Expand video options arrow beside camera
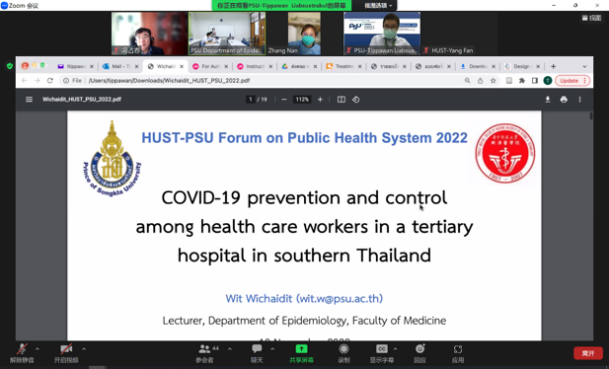The image size is (609, 369). tap(84, 349)
